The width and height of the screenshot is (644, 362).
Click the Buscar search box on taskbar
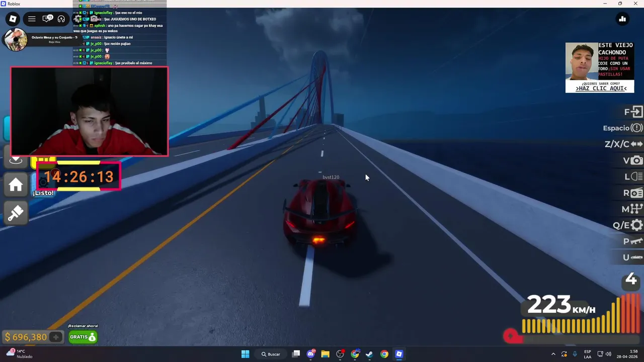click(271, 354)
